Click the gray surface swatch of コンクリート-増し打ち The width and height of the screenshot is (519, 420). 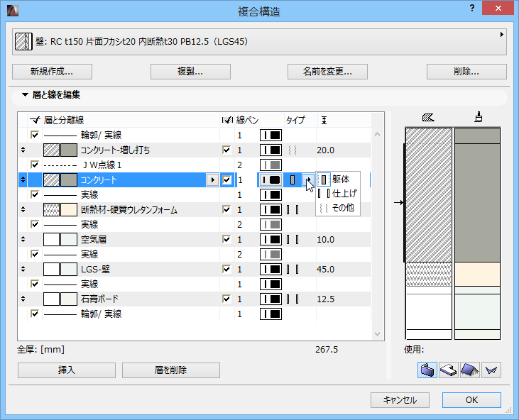coord(69,150)
